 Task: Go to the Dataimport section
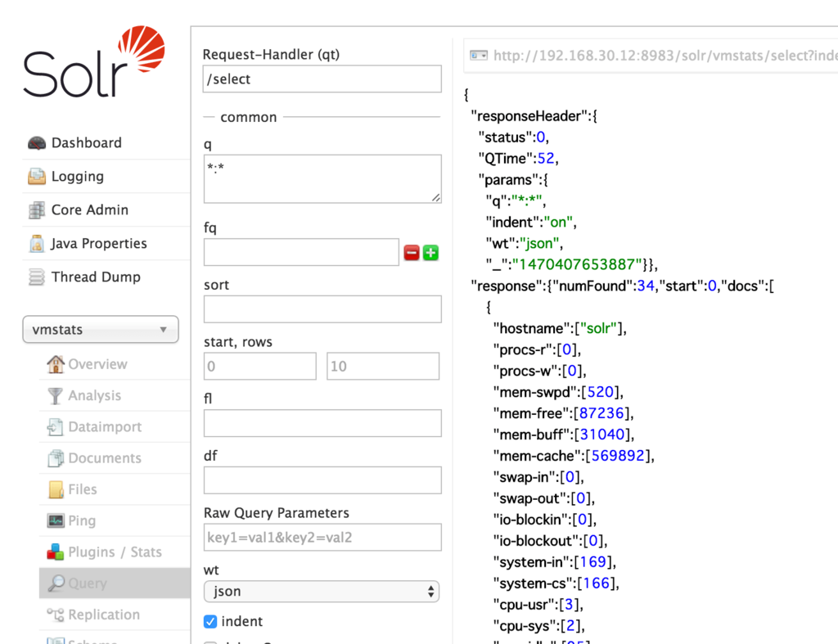pos(105,426)
